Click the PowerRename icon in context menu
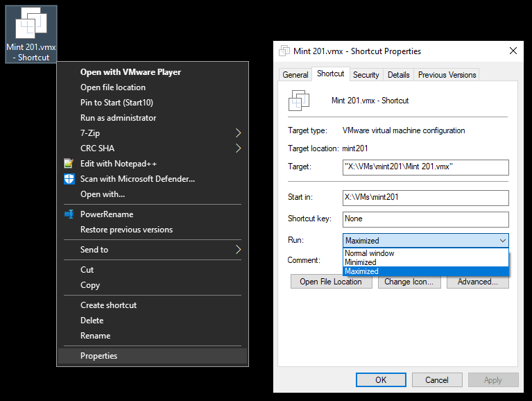 [69, 214]
